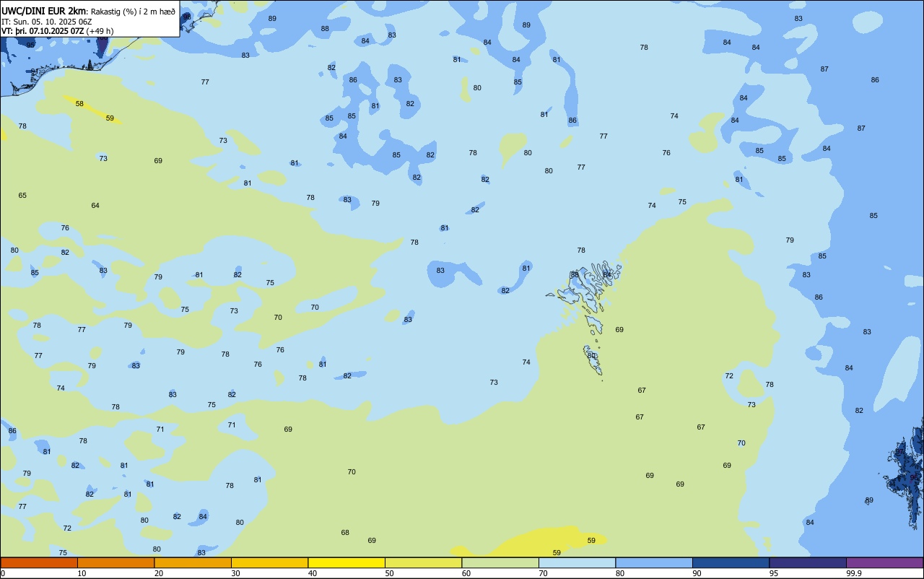Screen dimensions: 924x579
Task: Click the "Rakastig (%) í 2 m hæð" label
Action: [133, 12]
